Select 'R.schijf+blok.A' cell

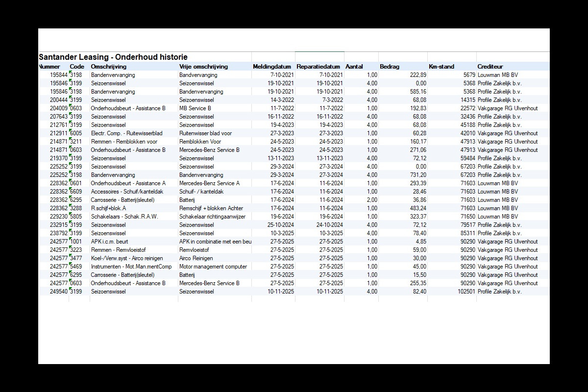(108, 208)
